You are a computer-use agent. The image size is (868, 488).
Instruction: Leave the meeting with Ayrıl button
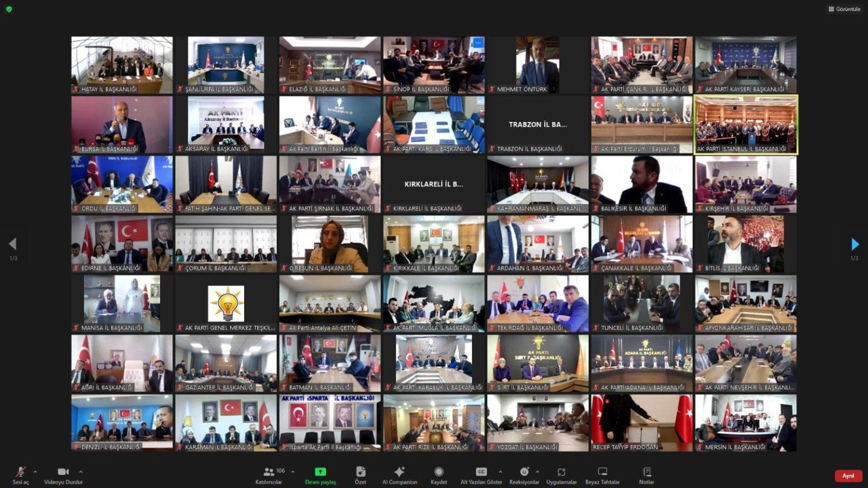click(848, 476)
